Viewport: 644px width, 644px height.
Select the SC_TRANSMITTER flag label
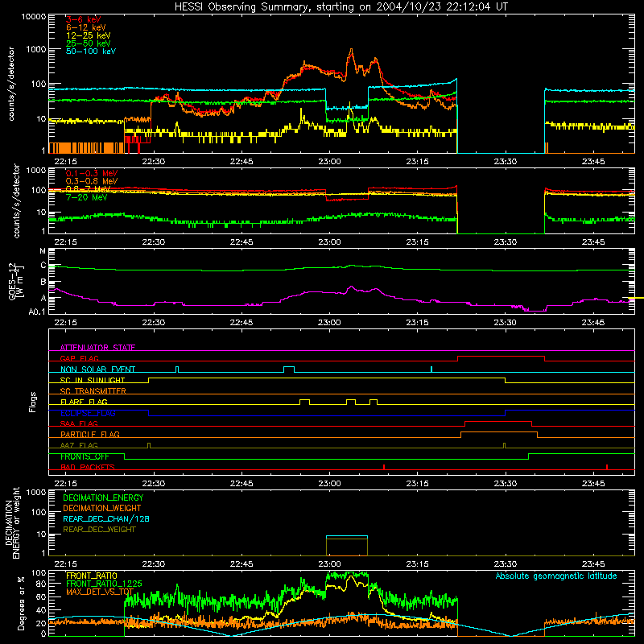coord(93,391)
